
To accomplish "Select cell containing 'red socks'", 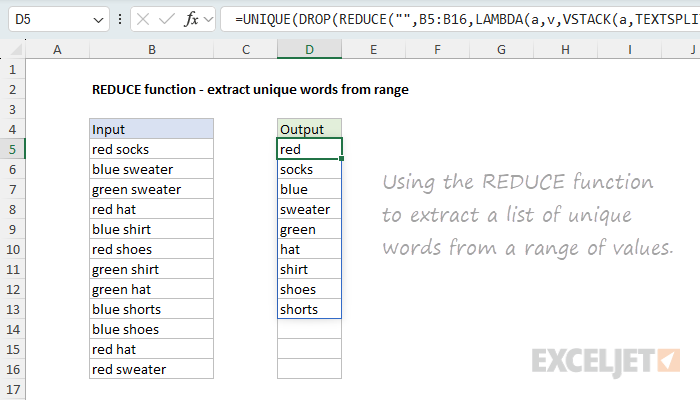I will pyautogui.click(x=152, y=149).
